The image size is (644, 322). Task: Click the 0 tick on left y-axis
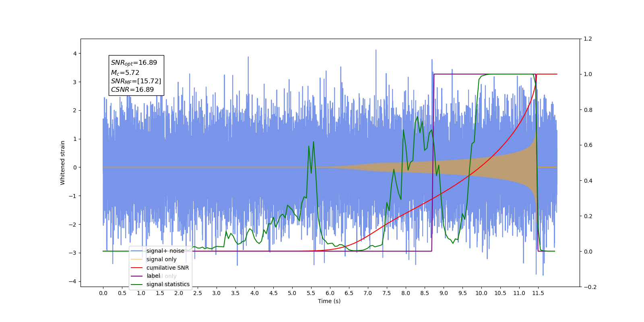click(x=75, y=167)
